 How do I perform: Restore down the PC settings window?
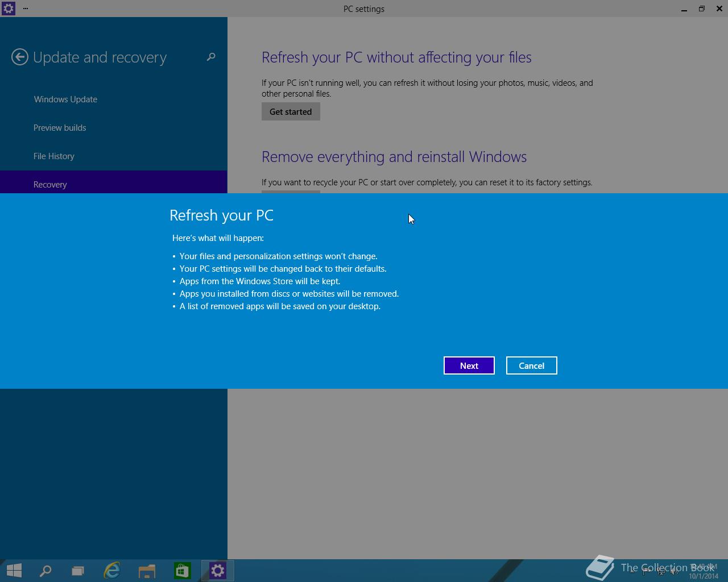702,9
